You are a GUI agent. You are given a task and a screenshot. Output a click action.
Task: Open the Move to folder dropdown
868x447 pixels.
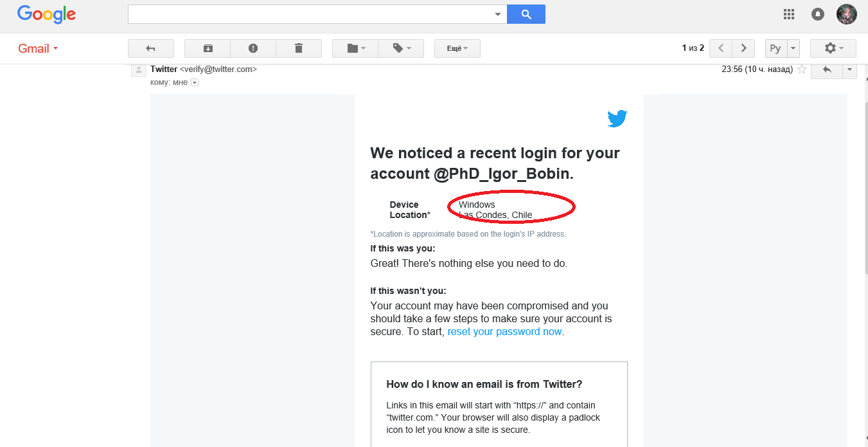(355, 48)
